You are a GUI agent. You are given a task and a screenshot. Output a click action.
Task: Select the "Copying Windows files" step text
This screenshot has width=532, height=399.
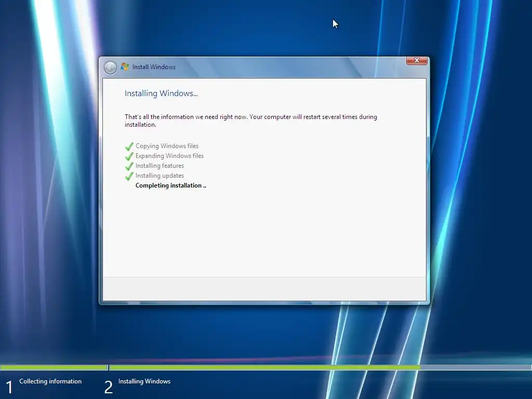click(167, 146)
